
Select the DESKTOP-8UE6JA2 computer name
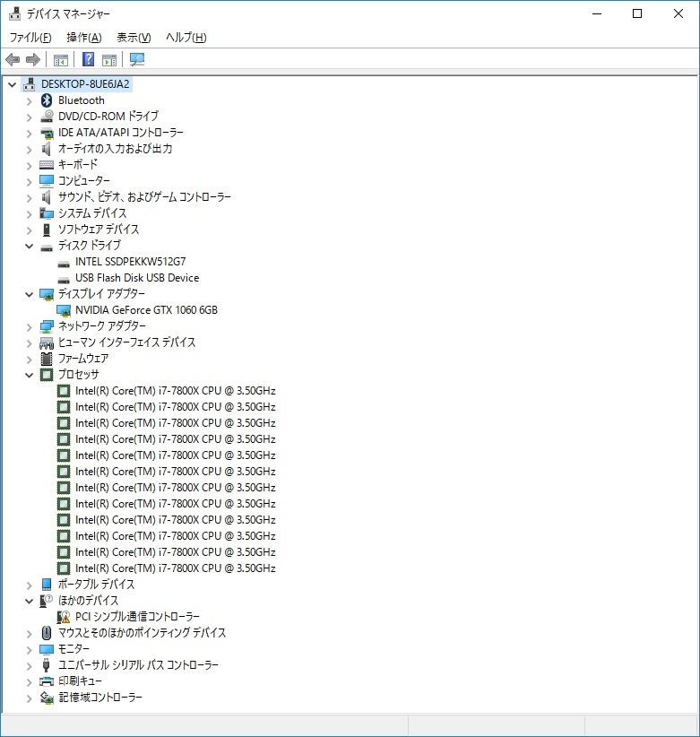coord(85,84)
